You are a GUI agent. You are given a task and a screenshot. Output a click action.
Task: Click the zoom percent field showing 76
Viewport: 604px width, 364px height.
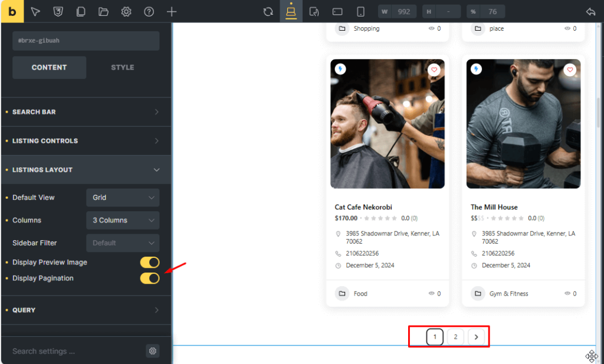[486, 12]
